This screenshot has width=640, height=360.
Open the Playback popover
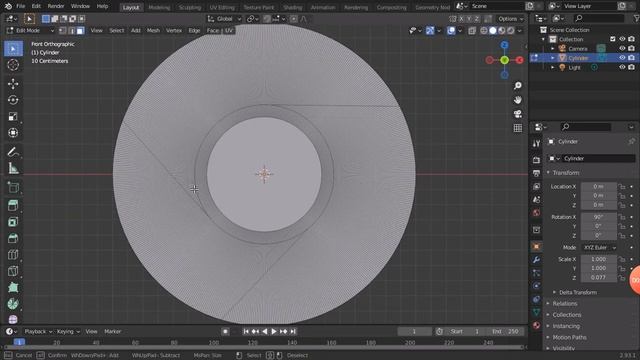tap(38, 331)
